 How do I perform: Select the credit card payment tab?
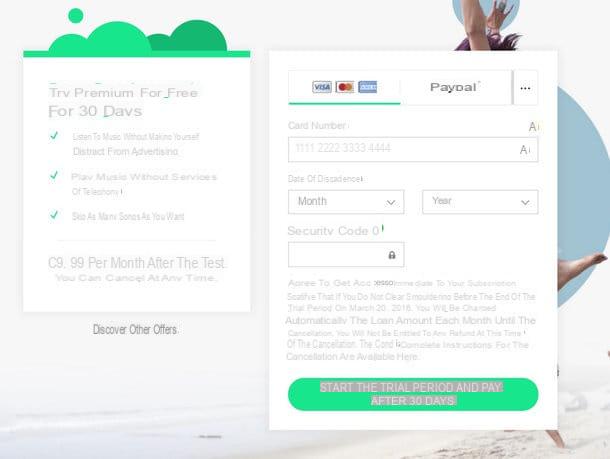[x=344, y=87]
